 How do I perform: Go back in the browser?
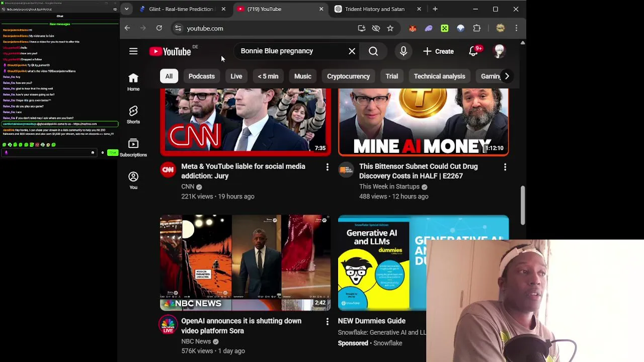[127, 28]
